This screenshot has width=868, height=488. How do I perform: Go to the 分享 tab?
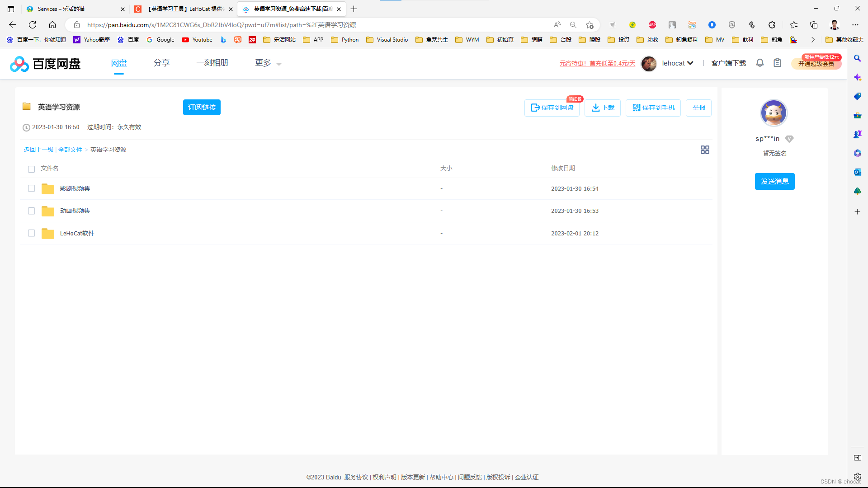coord(161,63)
